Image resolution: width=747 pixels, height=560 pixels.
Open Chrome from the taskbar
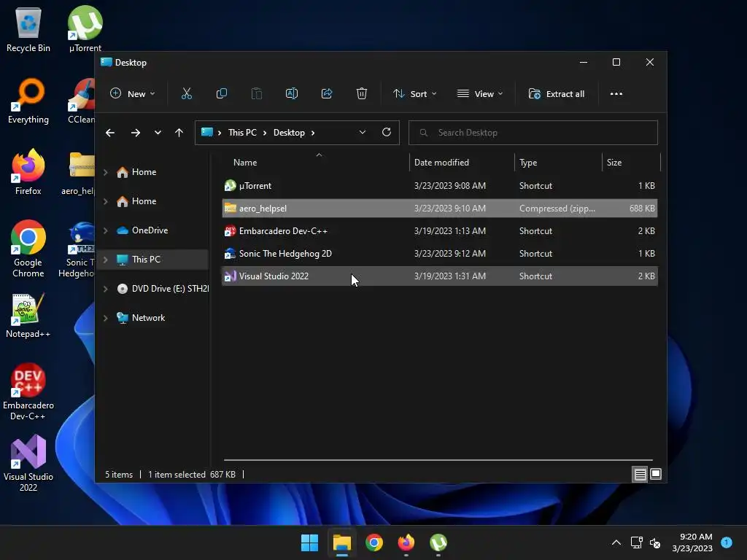tap(374, 542)
